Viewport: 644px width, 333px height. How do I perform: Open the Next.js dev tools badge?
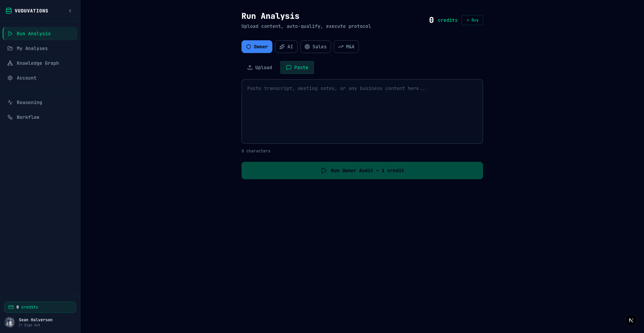[631, 320]
